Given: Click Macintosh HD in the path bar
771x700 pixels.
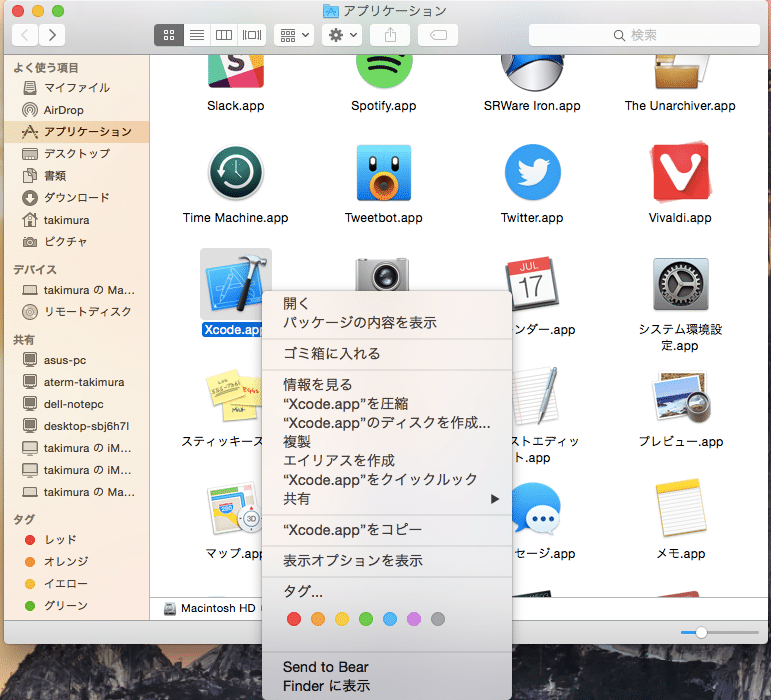Looking at the screenshot, I should coord(209,608).
